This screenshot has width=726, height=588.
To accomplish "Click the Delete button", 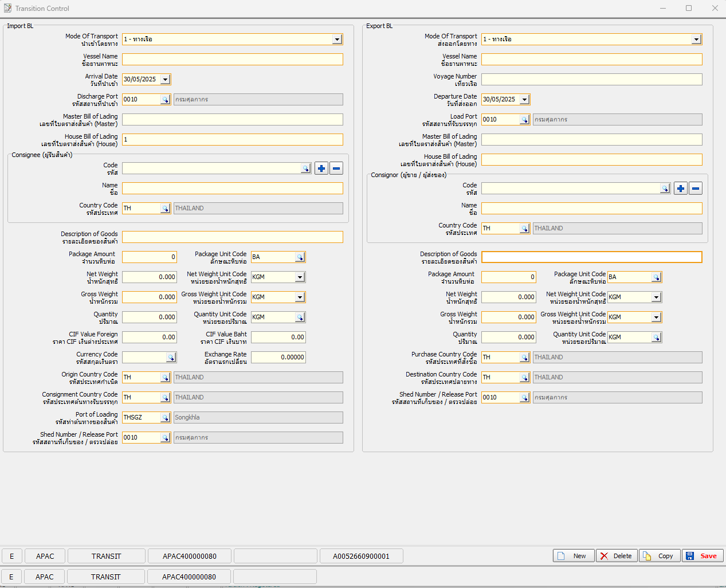I will point(617,556).
